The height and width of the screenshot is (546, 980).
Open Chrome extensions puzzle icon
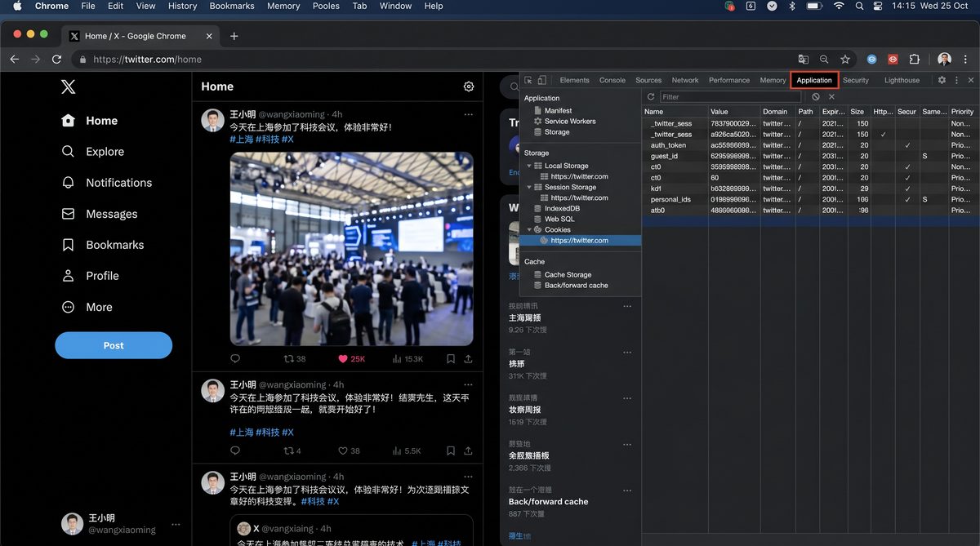pos(914,59)
